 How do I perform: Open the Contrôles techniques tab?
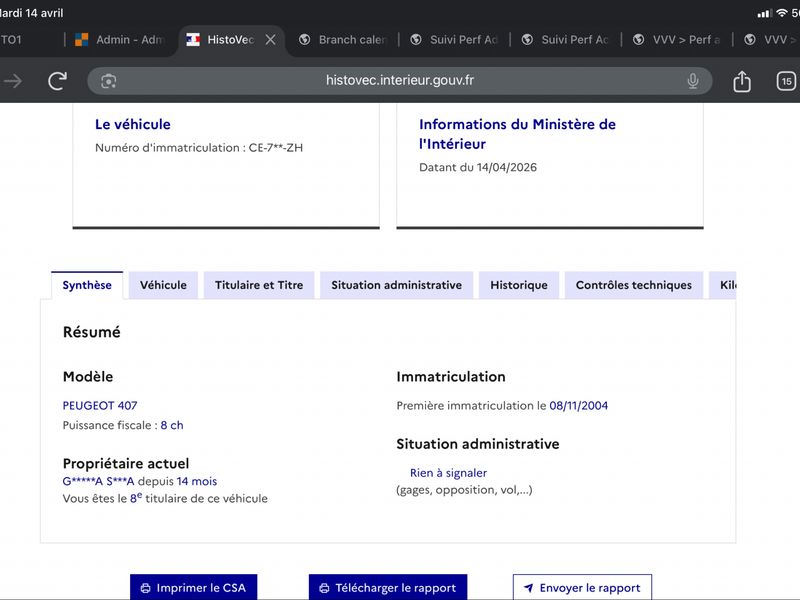tap(634, 285)
